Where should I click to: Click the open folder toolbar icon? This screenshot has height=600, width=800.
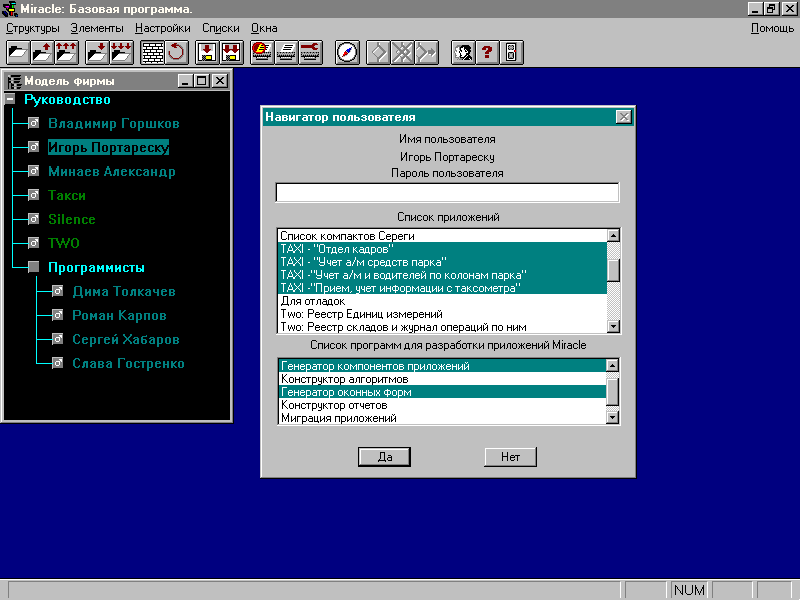[18, 53]
